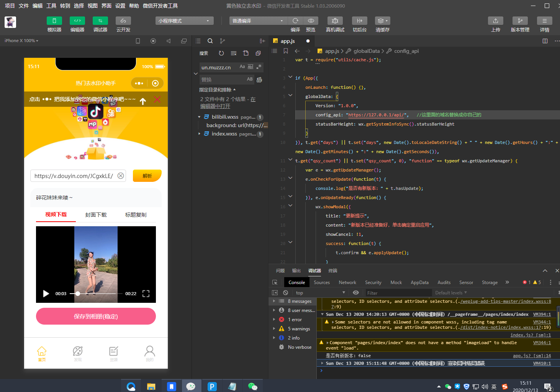Open the Default levels dropdown
Screen dimensions: 560x392
tap(451, 293)
